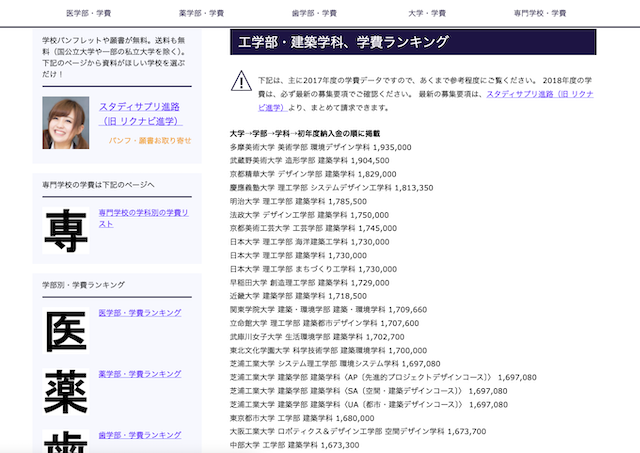Select 芝浦工業大学 UAコース row
This screenshot has width=640, height=453.
pyautogui.click(x=369, y=404)
